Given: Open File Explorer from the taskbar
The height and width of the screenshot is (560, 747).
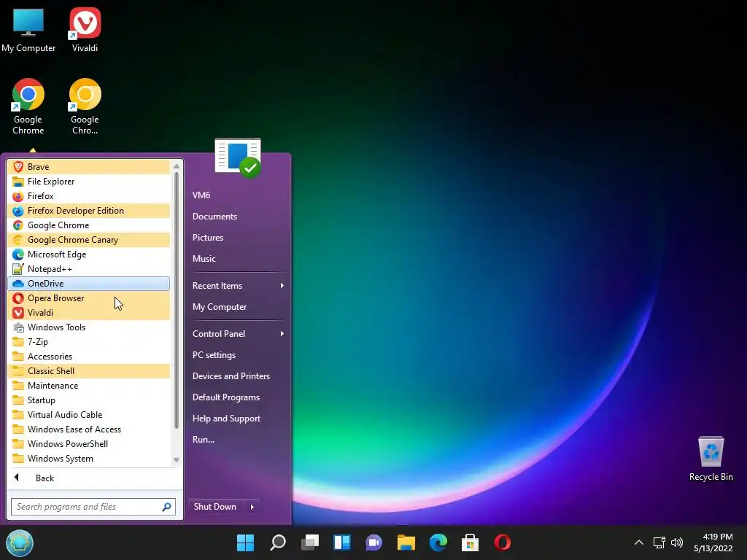Looking at the screenshot, I should pos(406,542).
